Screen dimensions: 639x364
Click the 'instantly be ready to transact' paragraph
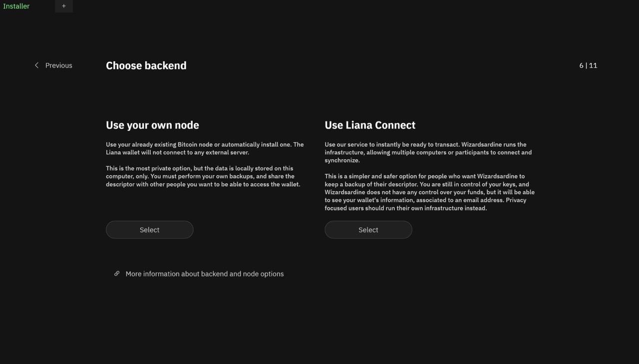pyautogui.click(x=428, y=152)
